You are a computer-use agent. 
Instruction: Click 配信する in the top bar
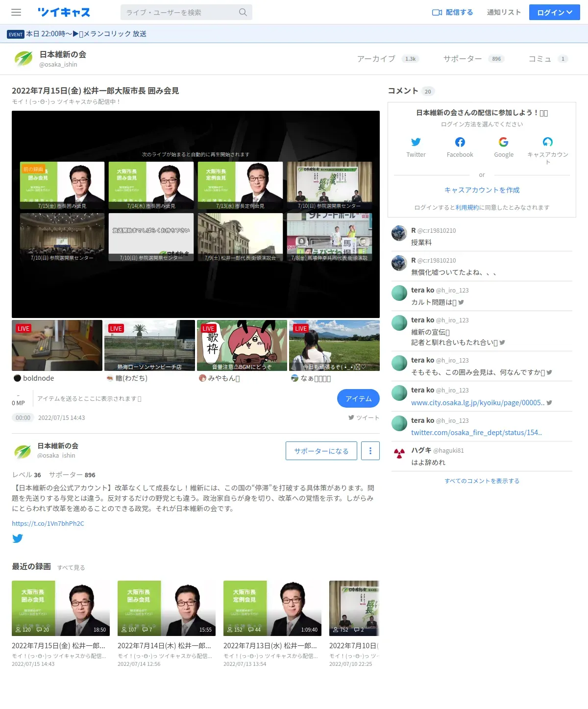(459, 12)
